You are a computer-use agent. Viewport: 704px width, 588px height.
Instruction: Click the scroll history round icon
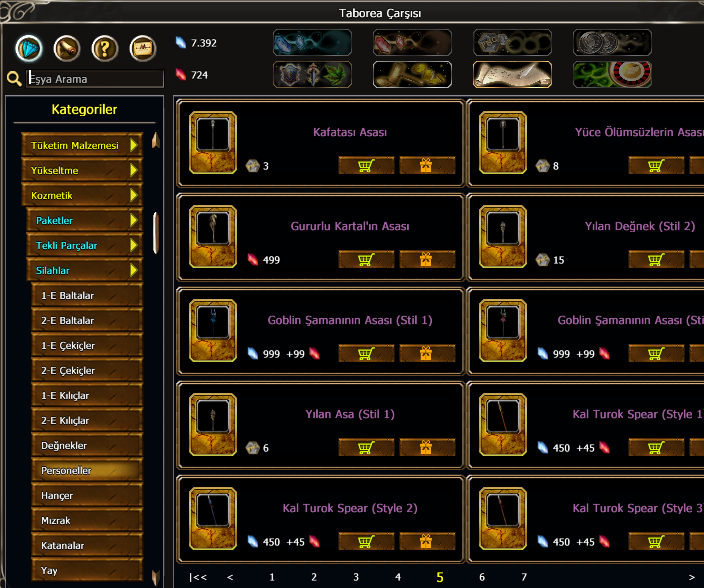click(x=67, y=48)
